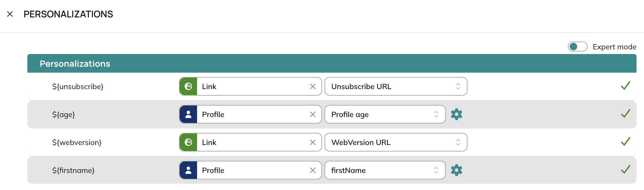The image size is (644, 190).
Task: Click the blue person icon for ${firstname}
Action: tap(188, 170)
